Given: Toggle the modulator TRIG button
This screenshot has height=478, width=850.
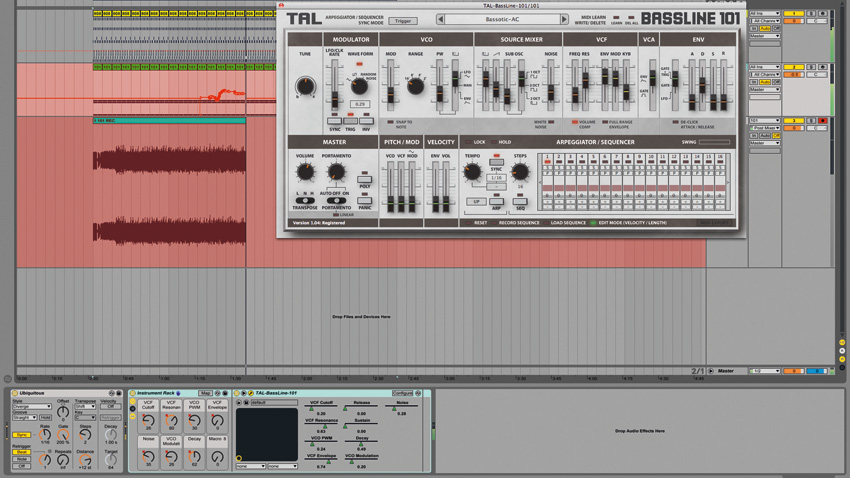Looking at the screenshot, I should (350, 121).
